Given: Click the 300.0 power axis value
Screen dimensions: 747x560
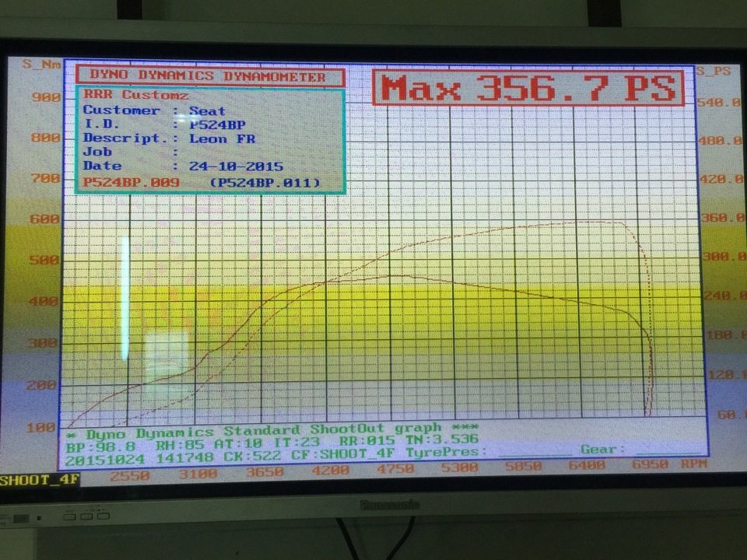Looking at the screenshot, I should click(x=725, y=257).
